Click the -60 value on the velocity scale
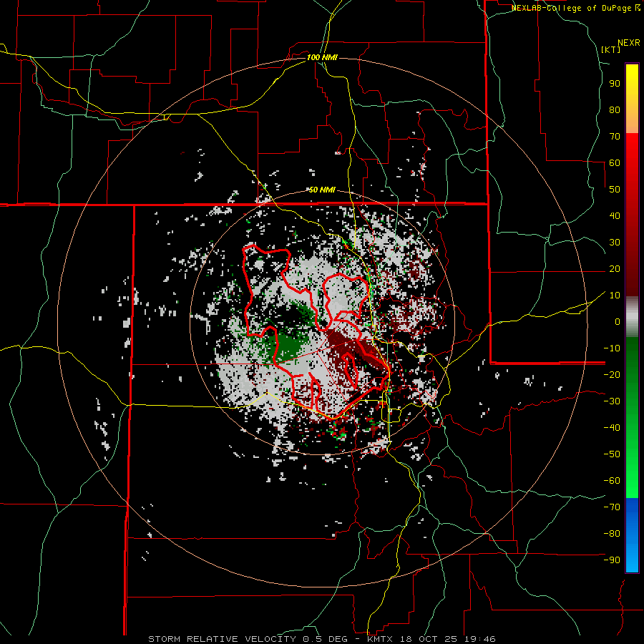 [x=612, y=481]
